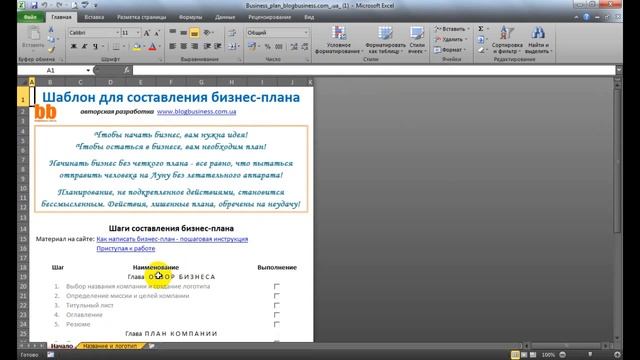Viewport: 640px width, 360px height.
Task: Open 'Приступая к работе' hyperlink
Action: 126,248
